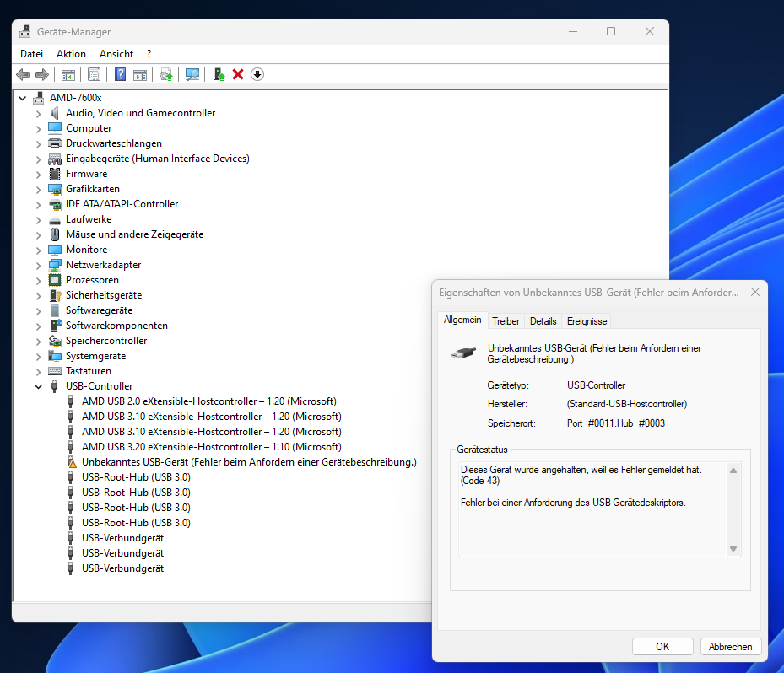Viewport: 784px width, 673px height.
Task: Click the USB plug icon in the properties dialog
Action: pyautogui.click(x=463, y=353)
